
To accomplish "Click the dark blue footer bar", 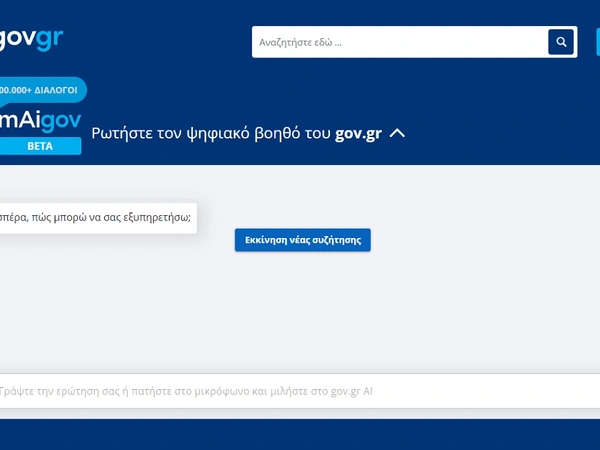I will coord(300,434).
